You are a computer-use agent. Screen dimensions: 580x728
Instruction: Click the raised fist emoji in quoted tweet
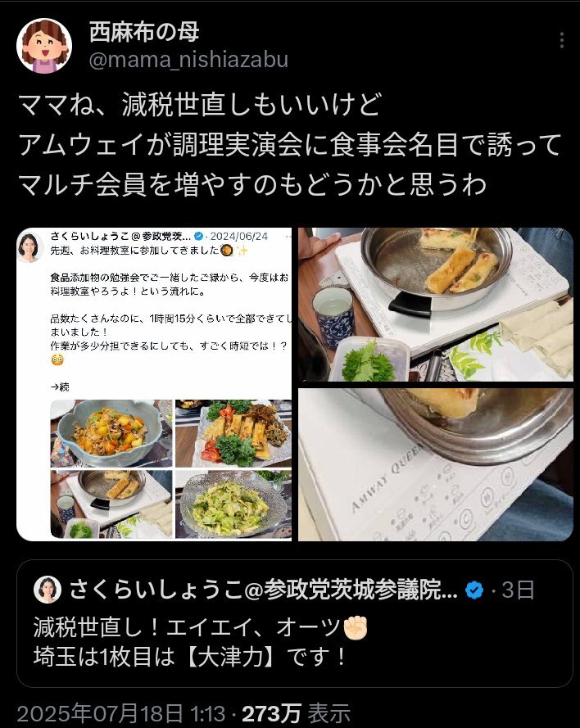[x=356, y=628]
